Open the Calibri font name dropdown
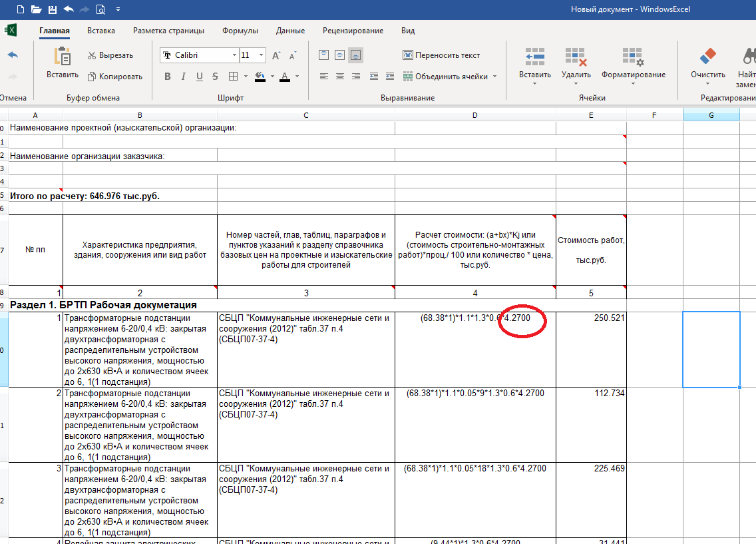 coord(234,55)
